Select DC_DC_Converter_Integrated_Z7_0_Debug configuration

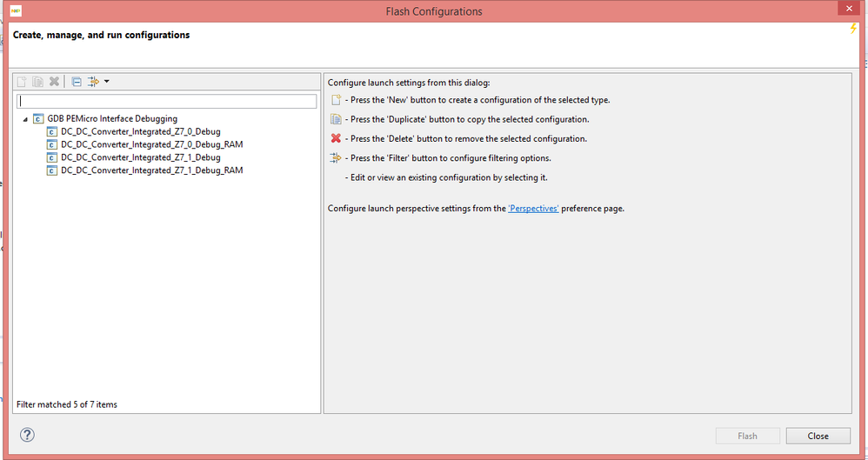pyautogui.click(x=140, y=131)
